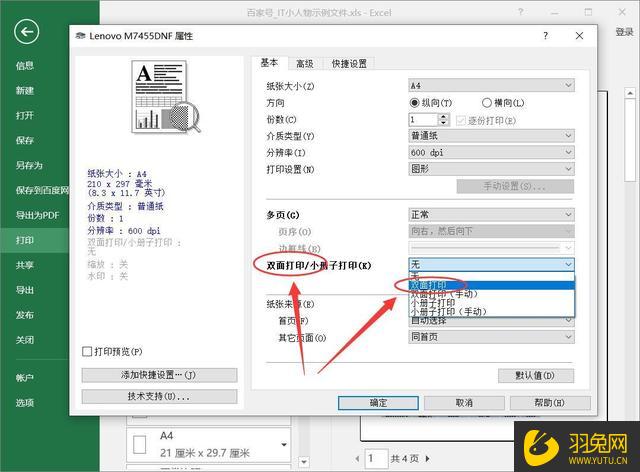
Task: Click the copies number input field
Action: point(423,120)
